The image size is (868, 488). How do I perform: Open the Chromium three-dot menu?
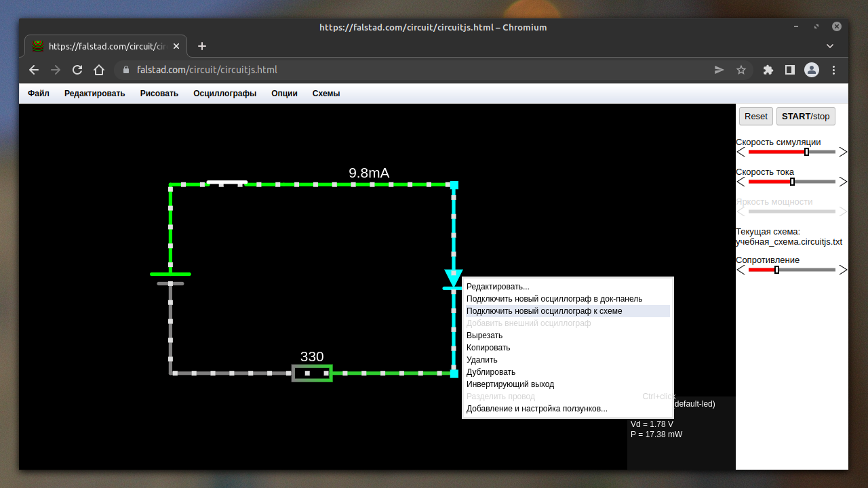pos(834,70)
